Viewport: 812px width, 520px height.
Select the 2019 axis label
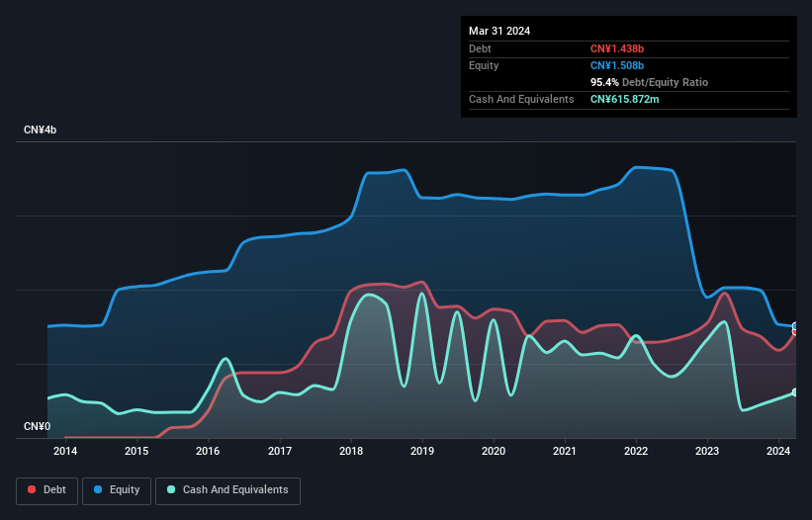[422, 451]
